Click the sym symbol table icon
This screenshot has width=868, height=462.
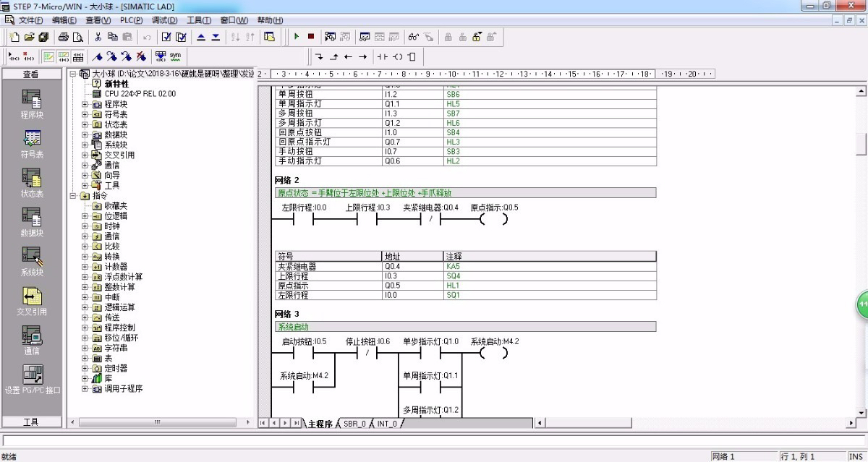[175, 56]
